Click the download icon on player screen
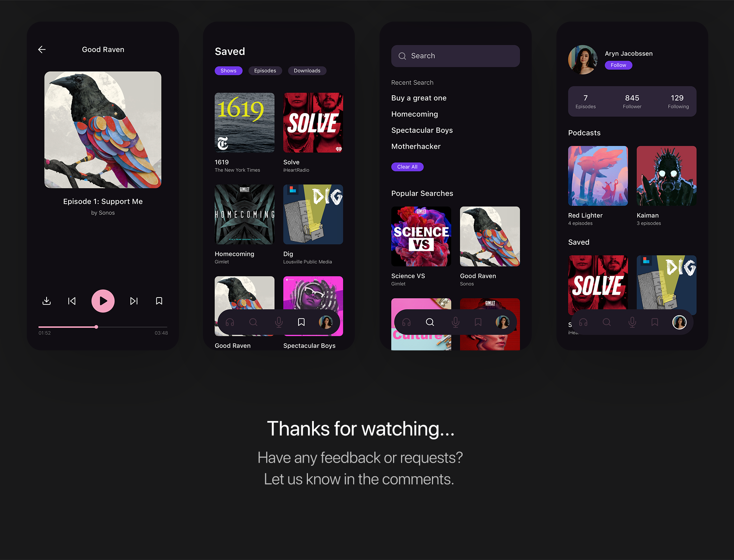Image resolution: width=734 pixels, height=560 pixels. click(x=47, y=301)
